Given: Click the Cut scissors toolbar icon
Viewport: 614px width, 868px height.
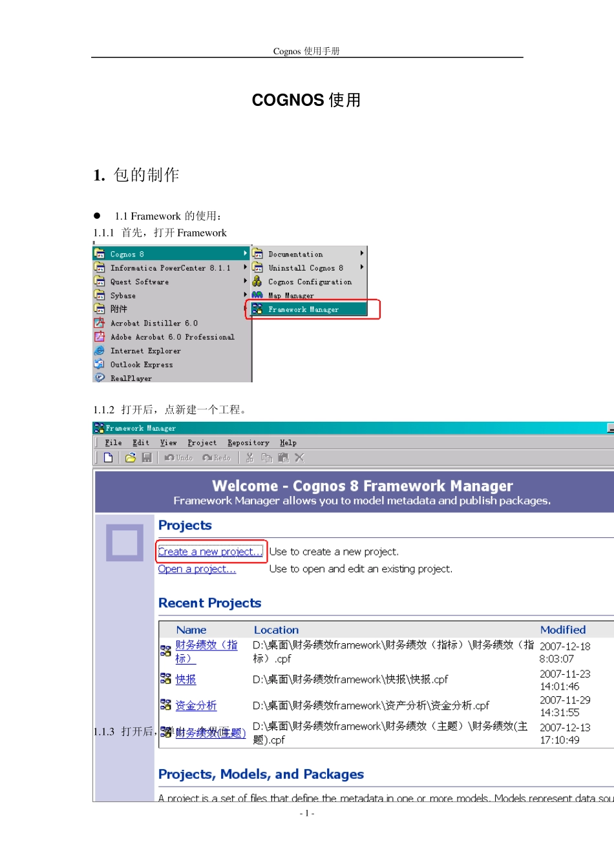Looking at the screenshot, I should (x=249, y=457).
